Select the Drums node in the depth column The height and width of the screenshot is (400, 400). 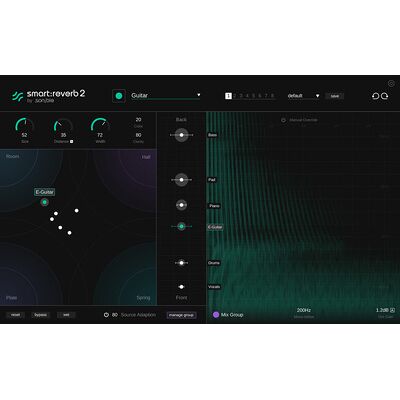(181, 263)
